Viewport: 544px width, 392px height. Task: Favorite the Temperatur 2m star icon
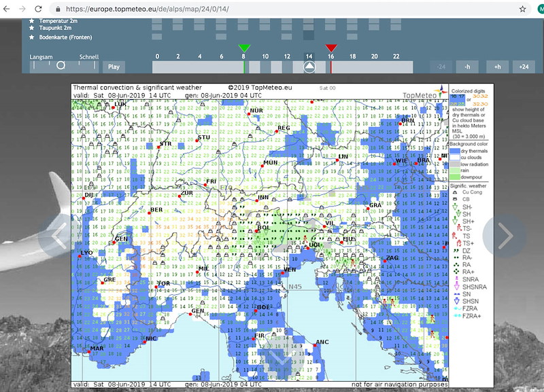(31, 21)
